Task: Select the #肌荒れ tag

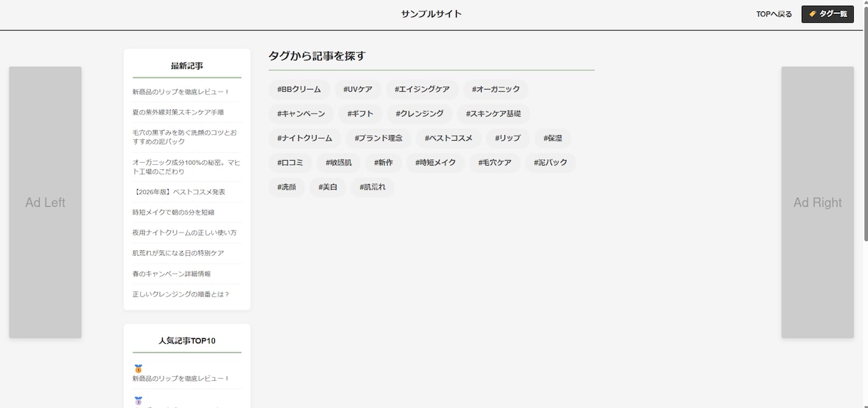Action: [372, 188]
